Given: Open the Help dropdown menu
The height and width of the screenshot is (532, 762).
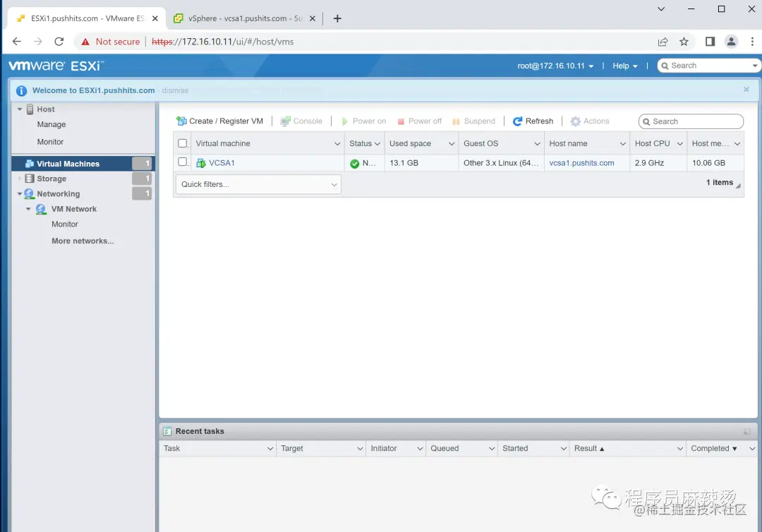Looking at the screenshot, I should point(625,66).
